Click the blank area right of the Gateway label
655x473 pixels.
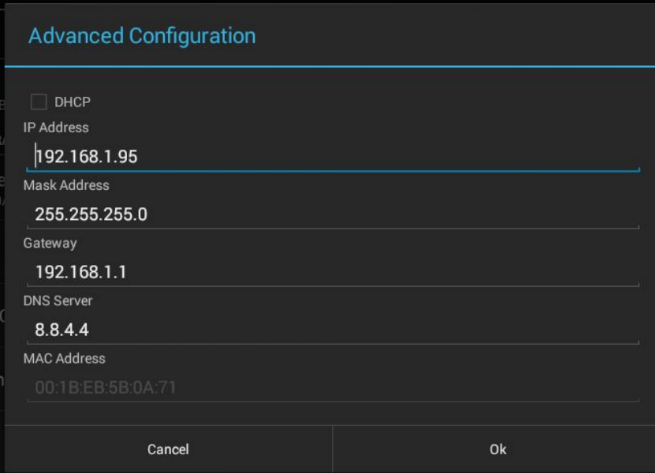(x=350, y=243)
